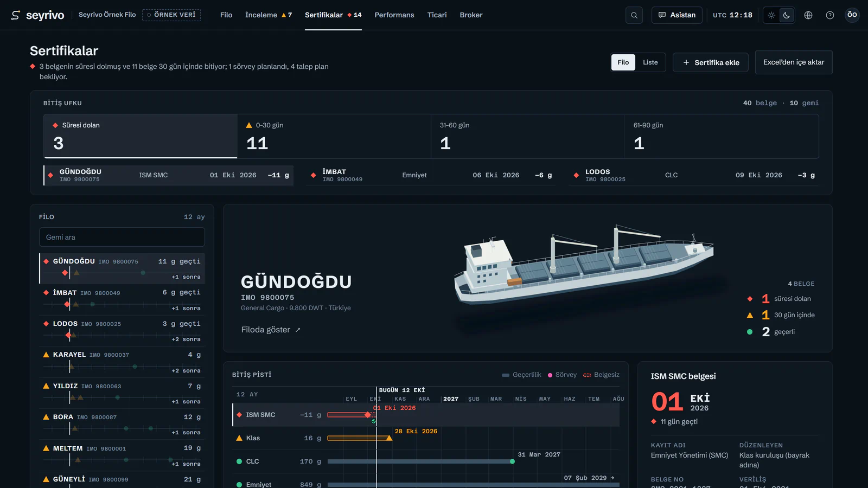Select the 0-30 gün horizon card

point(334,136)
